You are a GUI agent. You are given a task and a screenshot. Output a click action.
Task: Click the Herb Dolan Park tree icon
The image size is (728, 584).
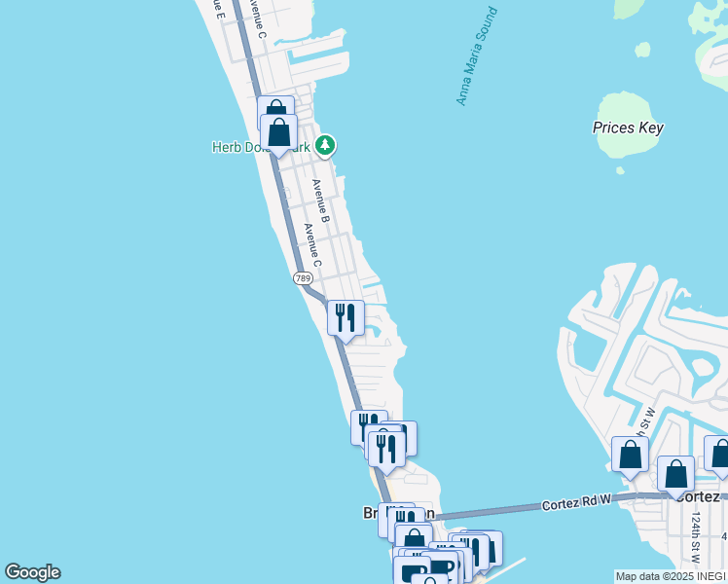coord(325,145)
